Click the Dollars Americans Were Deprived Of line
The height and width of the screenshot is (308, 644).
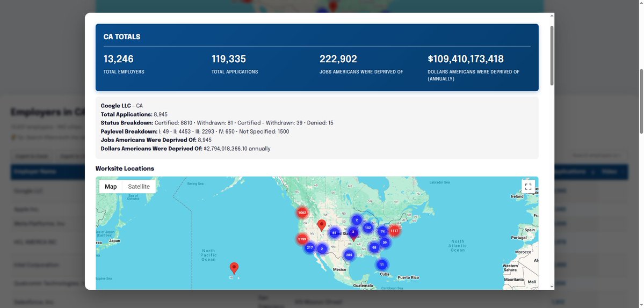[186, 149]
